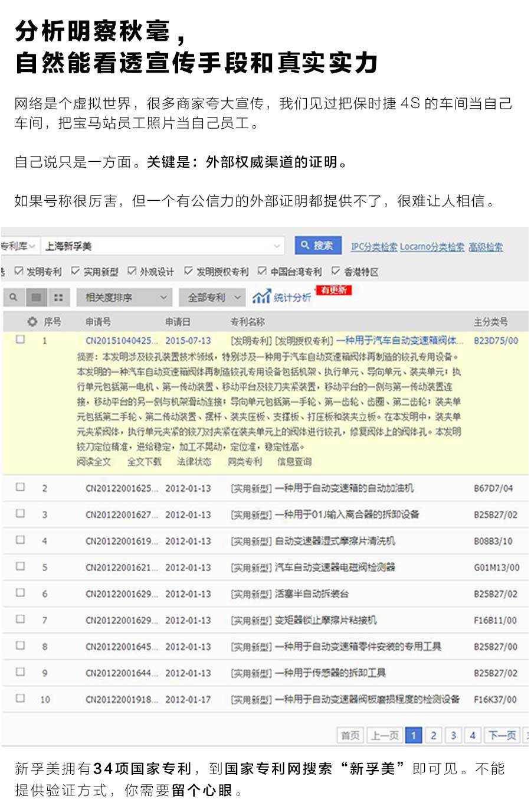Click classification B23D75/00 cell
531x812 pixels.
click(x=496, y=341)
